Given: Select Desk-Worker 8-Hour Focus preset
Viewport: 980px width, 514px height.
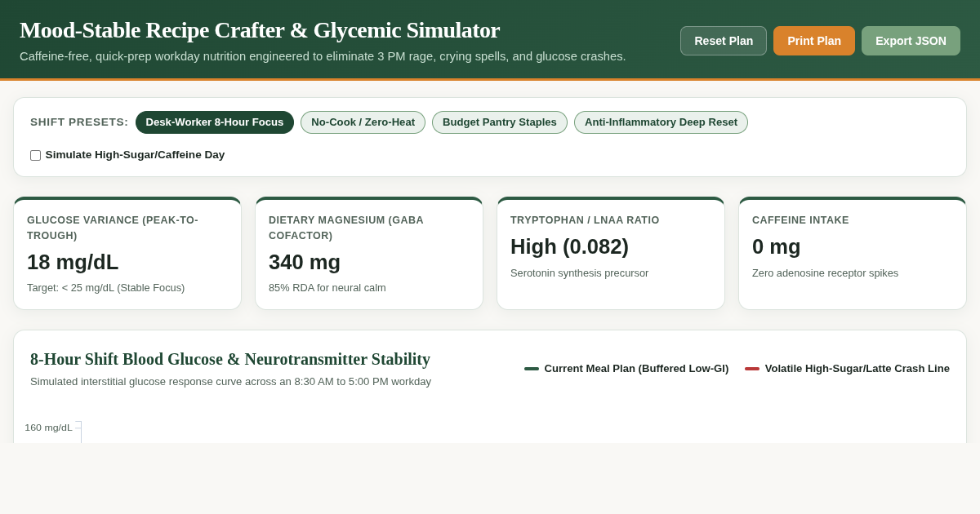Looking at the screenshot, I should point(215,122).
